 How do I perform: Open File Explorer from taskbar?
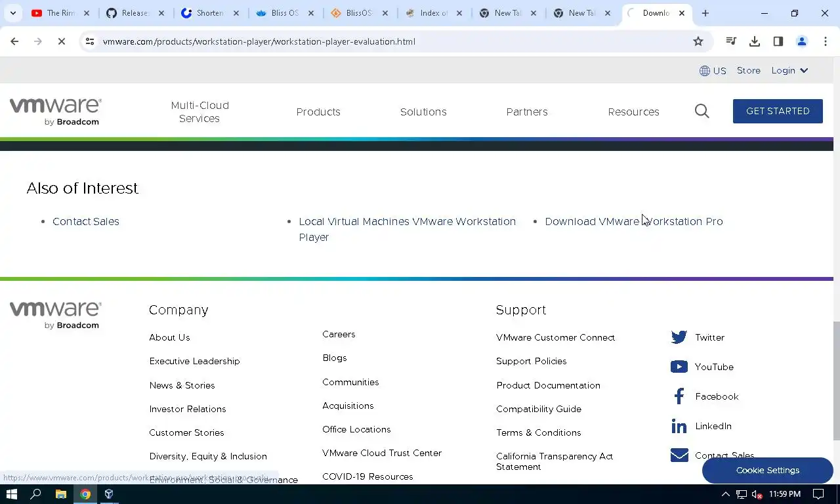coord(60,494)
